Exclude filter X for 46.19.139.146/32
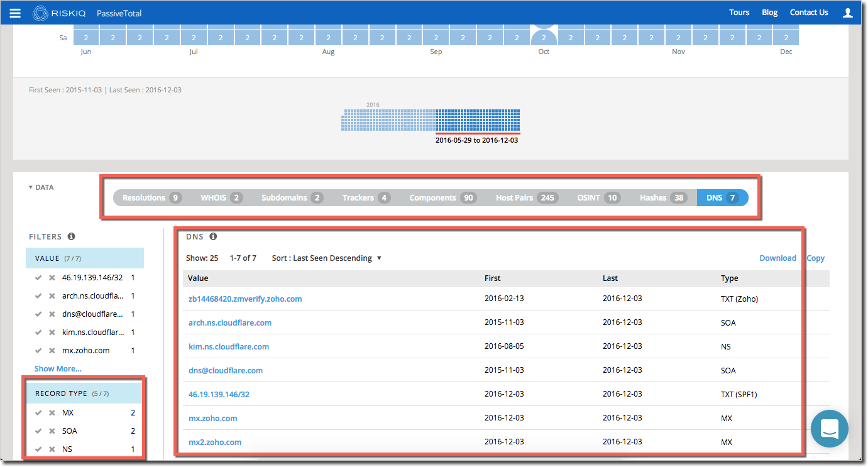Image resolution: width=868 pixels, height=467 pixels. [x=52, y=277]
